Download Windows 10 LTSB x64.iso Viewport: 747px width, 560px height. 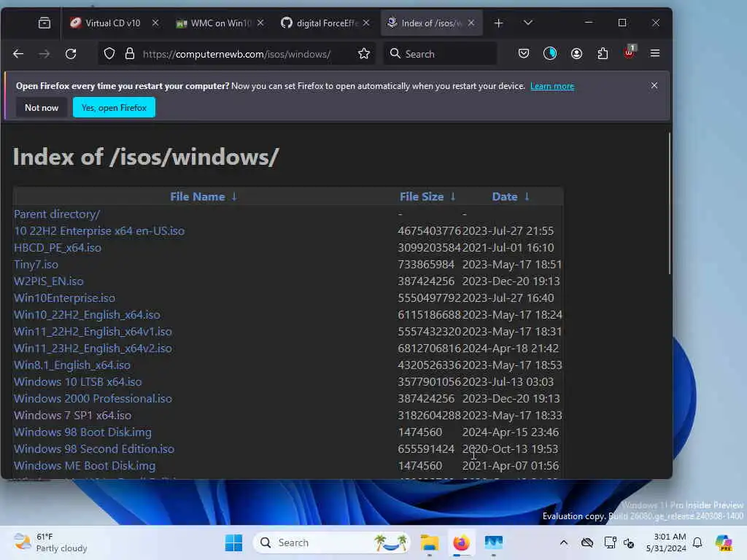pos(77,382)
